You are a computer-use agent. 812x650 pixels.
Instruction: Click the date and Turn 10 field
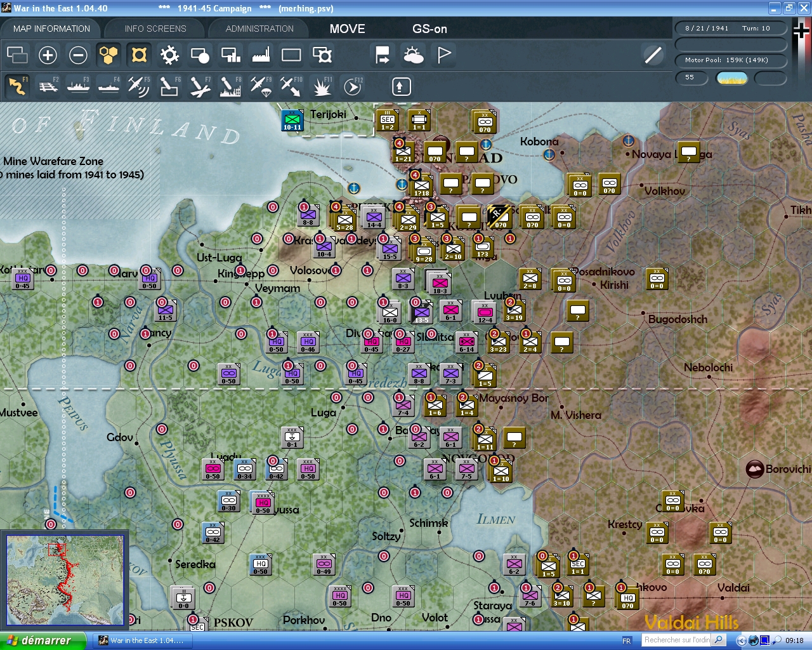click(730, 28)
